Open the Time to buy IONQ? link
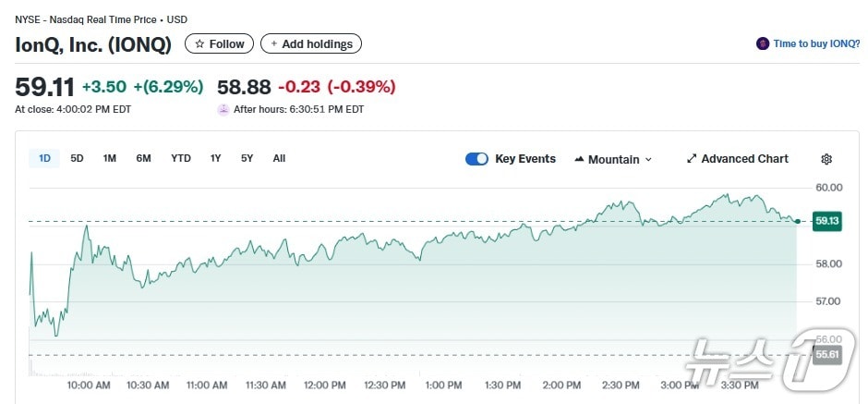Viewport: 868px width, 404px height. (816, 43)
